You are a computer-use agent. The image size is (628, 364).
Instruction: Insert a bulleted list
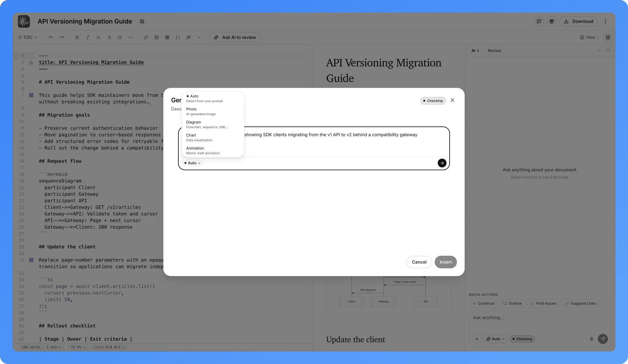point(109,37)
